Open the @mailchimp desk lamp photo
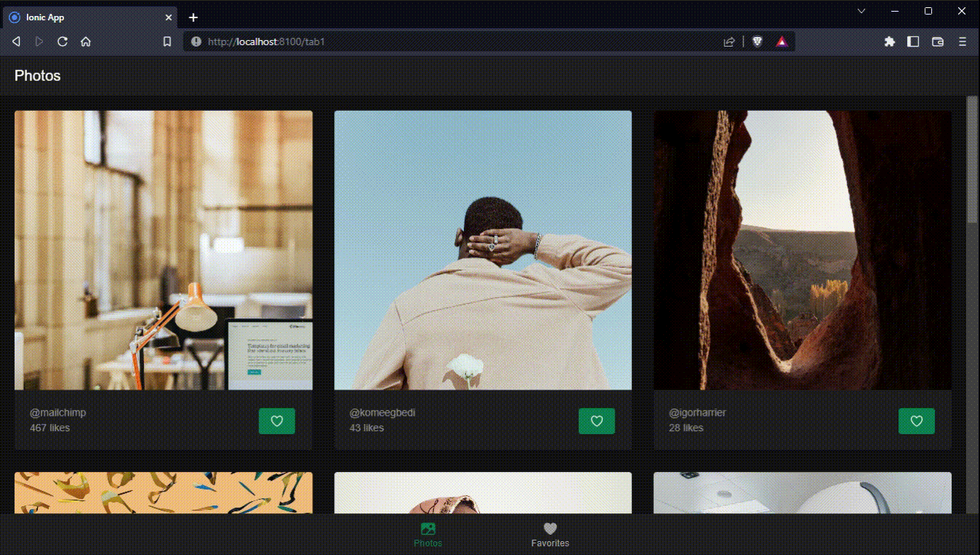Image resolution: width=980 pixels, height=555 pixels. click(163, 250)
